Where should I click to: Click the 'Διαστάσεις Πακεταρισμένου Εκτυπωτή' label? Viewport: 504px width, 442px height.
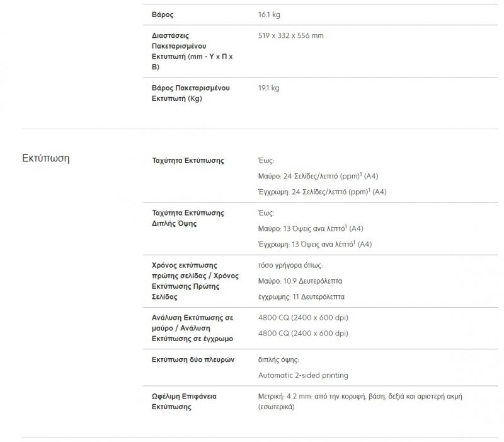click(192, 51)
